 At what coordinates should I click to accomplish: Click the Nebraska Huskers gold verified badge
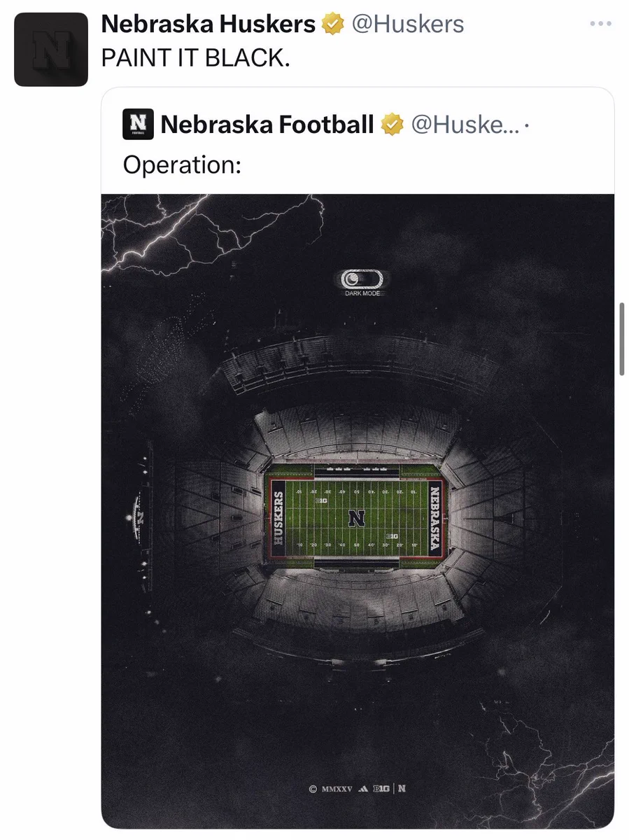332,25
